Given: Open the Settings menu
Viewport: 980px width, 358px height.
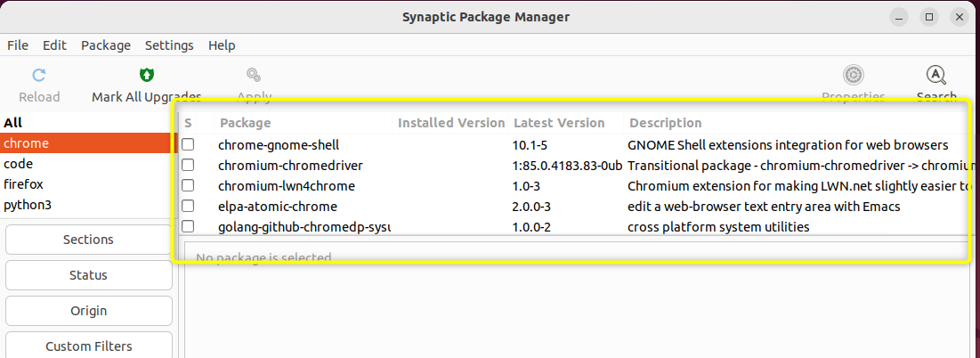Looking at the screenshot, I should tap(169, 45).
